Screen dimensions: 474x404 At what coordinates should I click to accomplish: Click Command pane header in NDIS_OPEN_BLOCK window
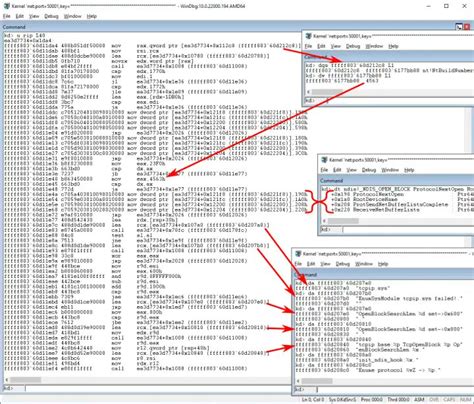396,181
